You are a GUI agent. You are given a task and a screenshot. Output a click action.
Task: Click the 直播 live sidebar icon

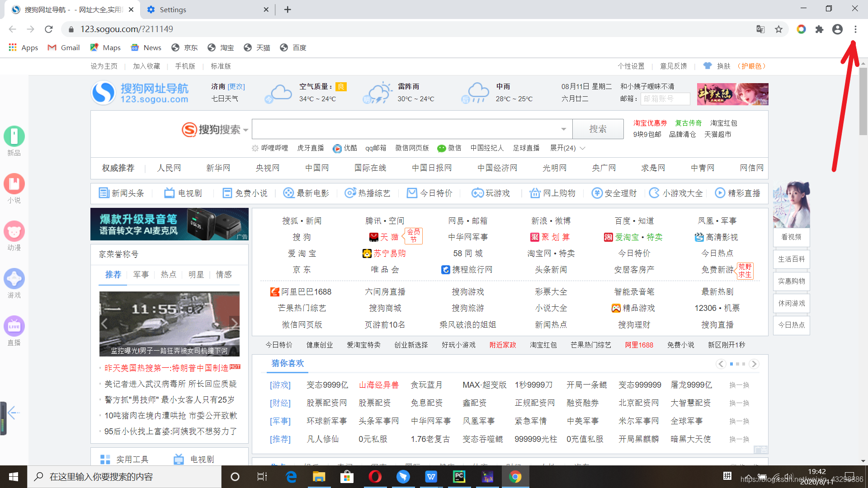(14, 326)
